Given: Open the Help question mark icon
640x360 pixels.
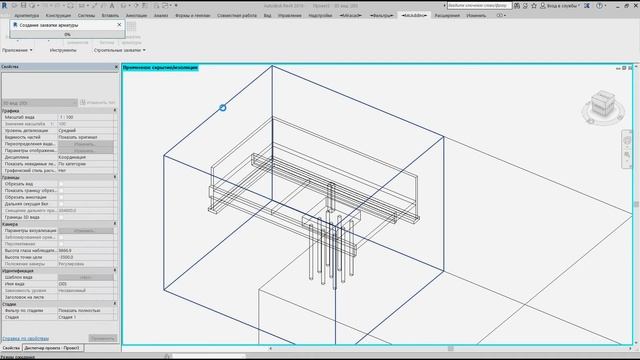Looking at the screenshot, I should coord(599,6).
